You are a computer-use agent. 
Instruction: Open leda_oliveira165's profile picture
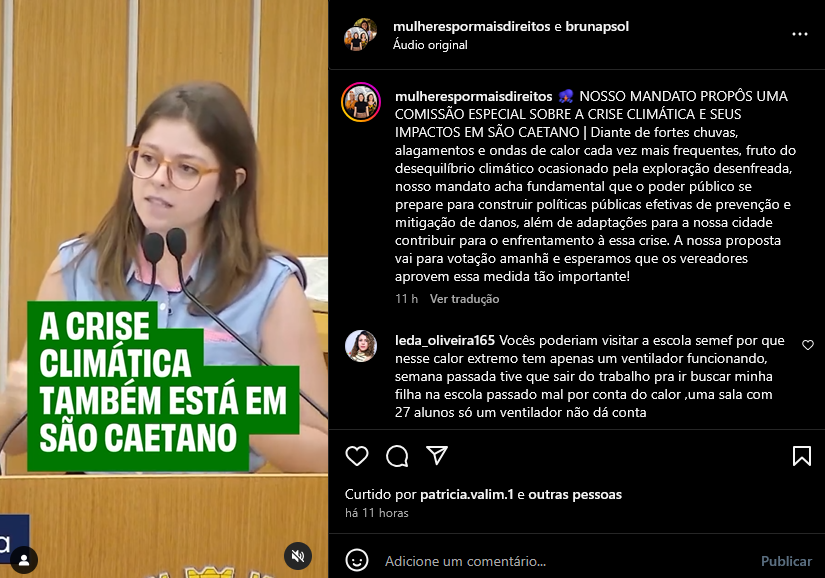[361, 346]
